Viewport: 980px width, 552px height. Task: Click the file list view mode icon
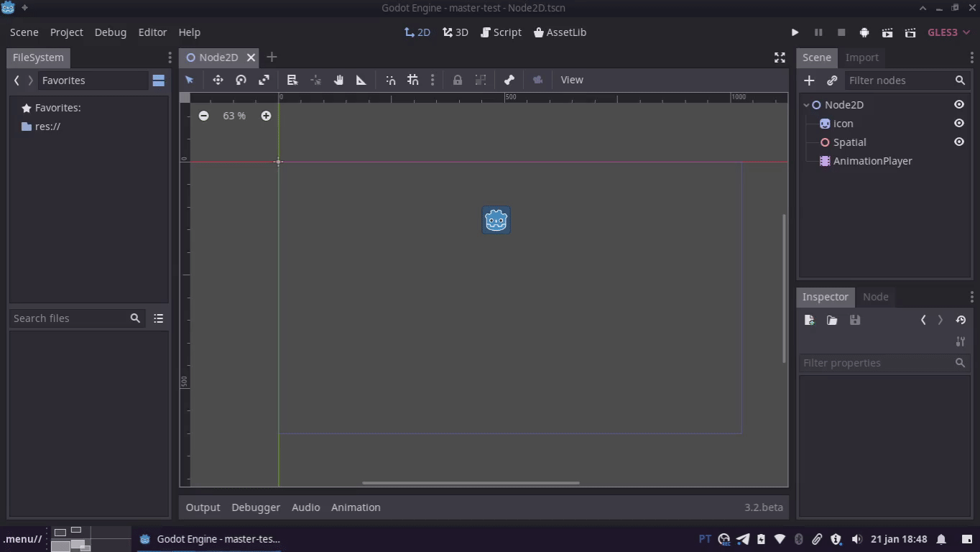click(159, 318)
